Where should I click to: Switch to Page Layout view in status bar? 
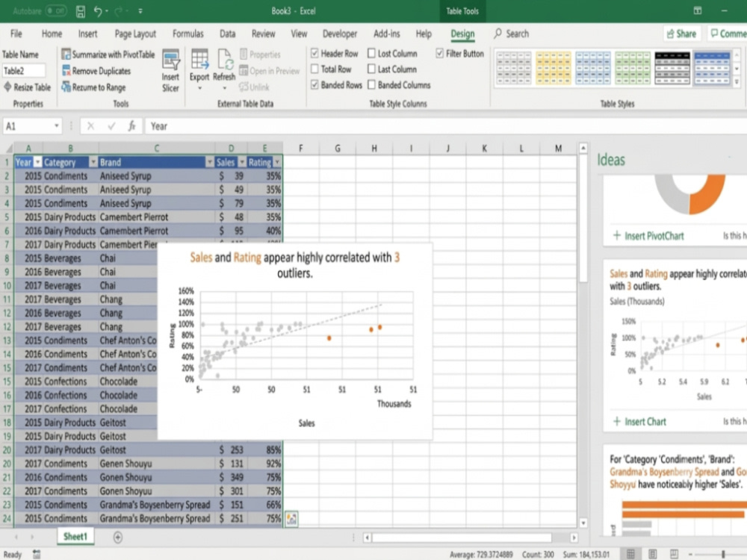(x=653, y=554)
